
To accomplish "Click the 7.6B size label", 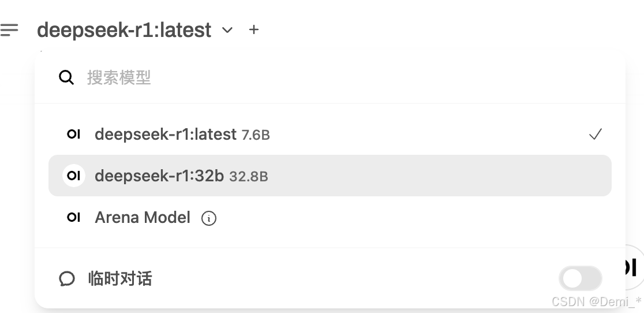I will pos(256,135).
